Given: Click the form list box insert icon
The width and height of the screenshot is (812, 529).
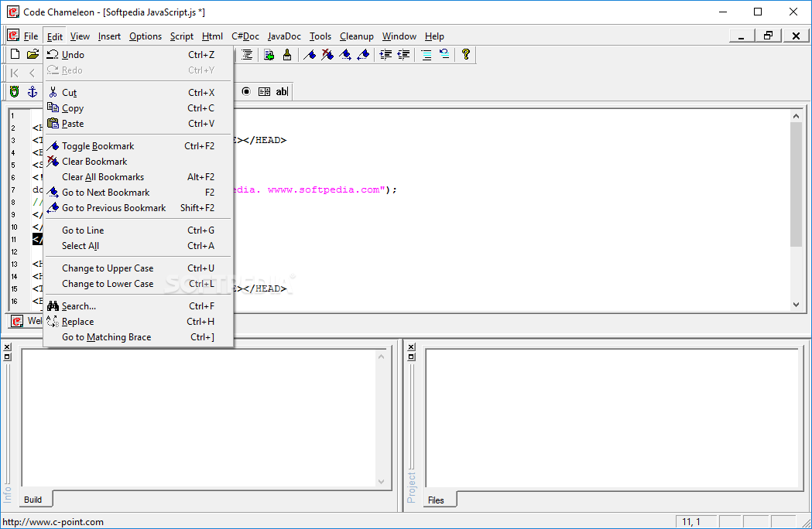Looking at the screenshot, I should tap(264, 91).
